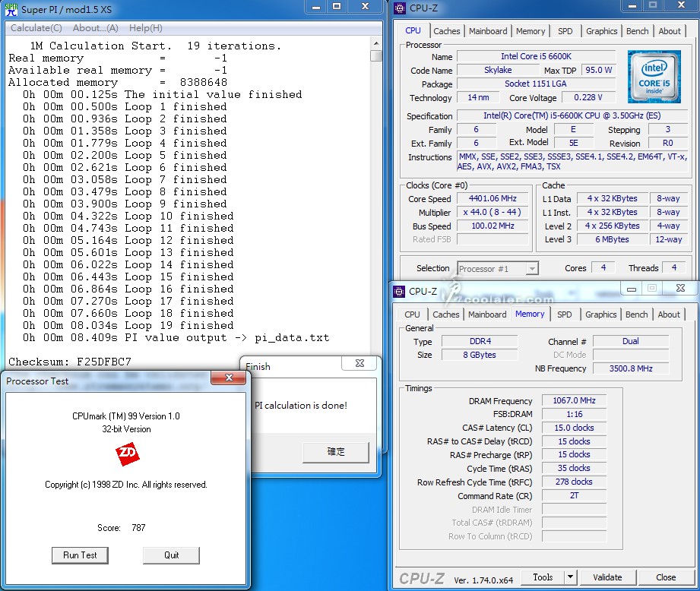Image resolution: width=700 pixels, height=591 pixels.
Task: Click the Row Refresh Cycle Time value 278 clocks
Action: 574,482
